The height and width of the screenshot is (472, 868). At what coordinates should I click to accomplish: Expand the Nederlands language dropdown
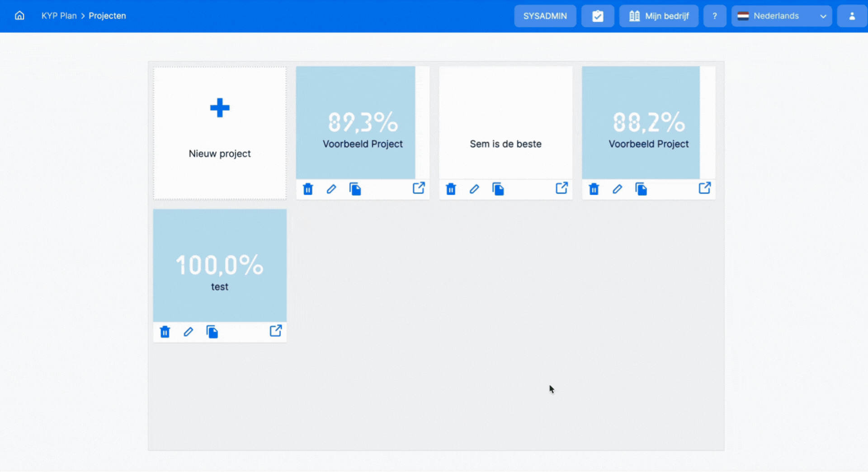coord(782,16)
